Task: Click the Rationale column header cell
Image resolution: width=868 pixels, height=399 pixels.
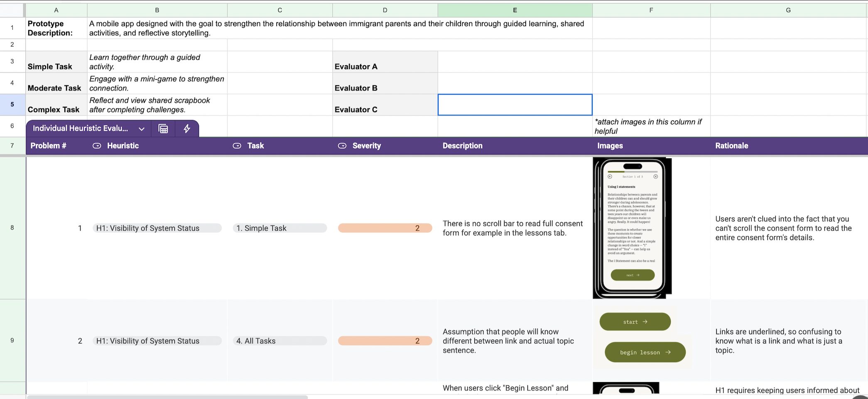Action: [788, 146]
